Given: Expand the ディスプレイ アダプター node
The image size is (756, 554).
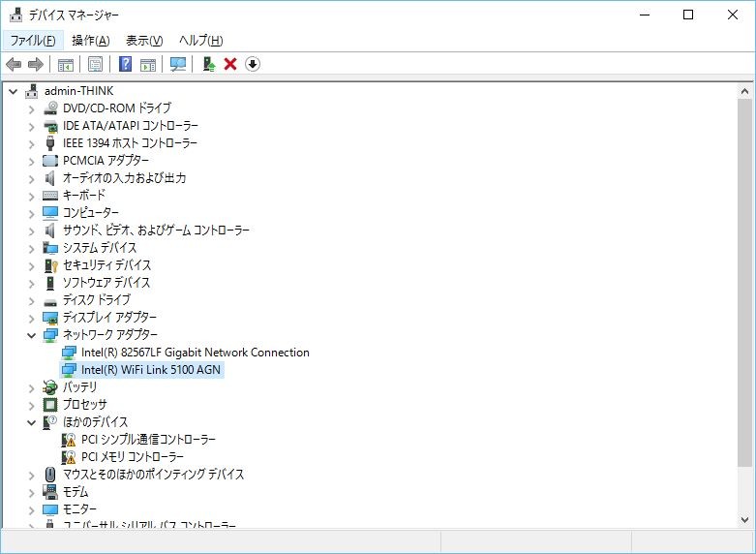Looking at the screenshot, I should pos(32,318).
